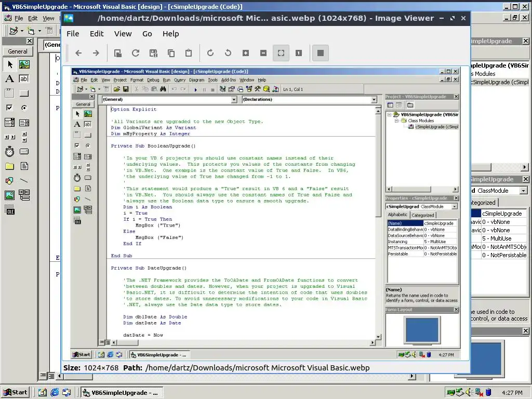Toggle the dark square button ending Image Viewer toolbar
532x399 pixels.
coord(320,53)
